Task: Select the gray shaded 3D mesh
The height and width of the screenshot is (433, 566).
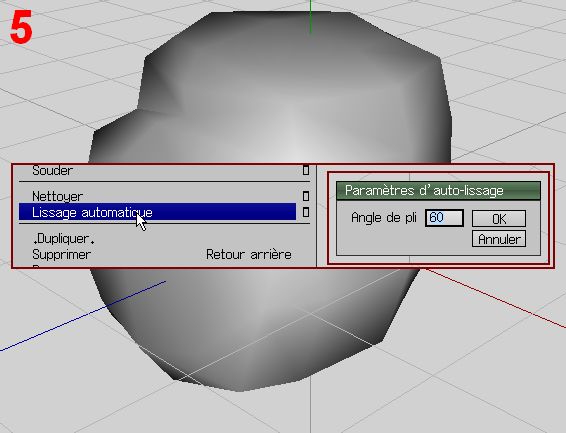Action: coord(271,90)
